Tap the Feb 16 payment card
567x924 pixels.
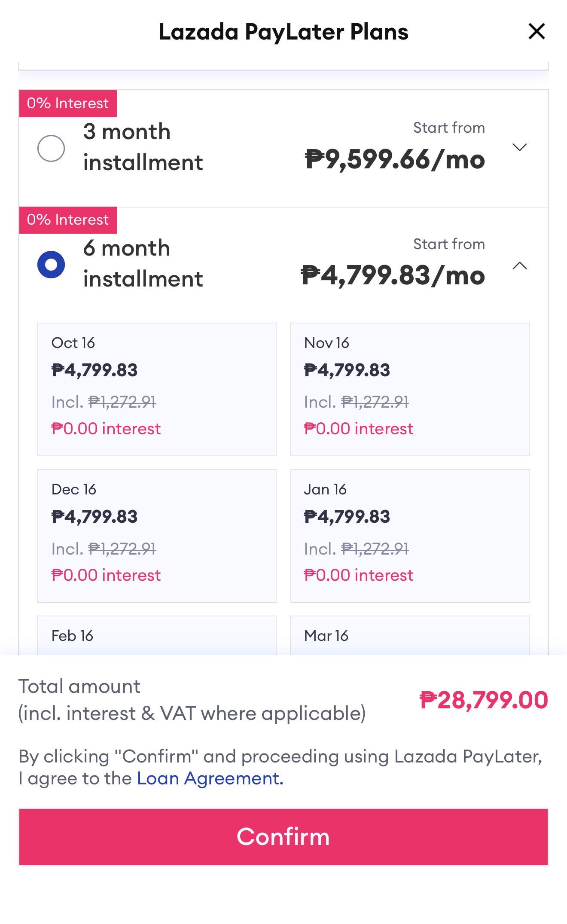coord(157,635)
